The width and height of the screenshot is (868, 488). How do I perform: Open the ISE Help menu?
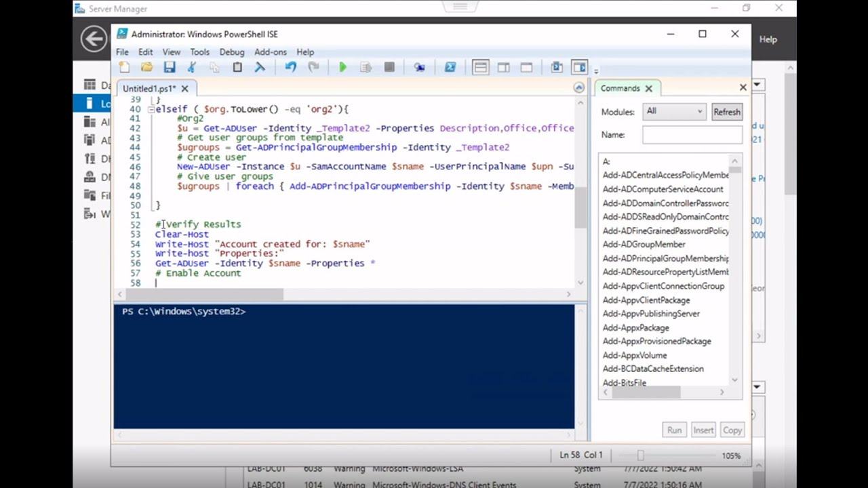[x=305, y=52]
